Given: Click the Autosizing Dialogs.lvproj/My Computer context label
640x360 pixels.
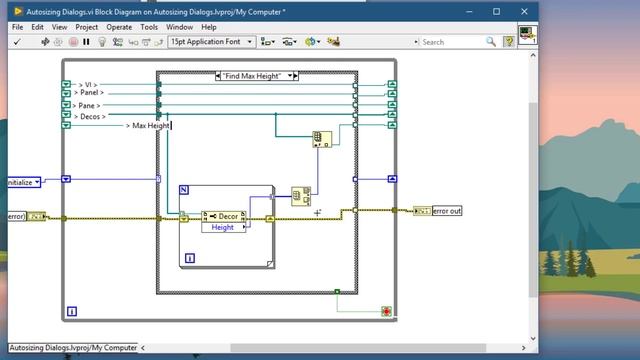Looking at the screenshot, I should coord(73,348).
